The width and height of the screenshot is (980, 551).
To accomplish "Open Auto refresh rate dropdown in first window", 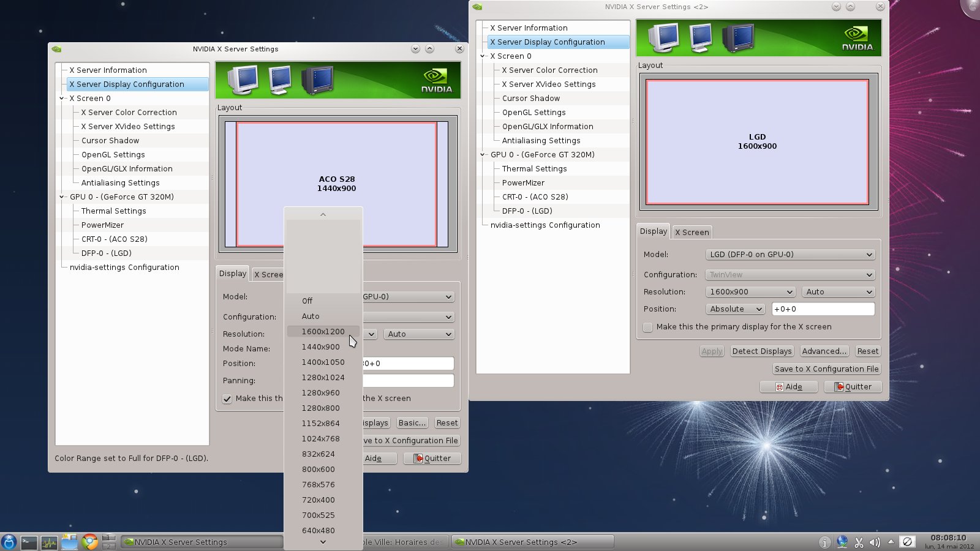I will click(419, 334).
